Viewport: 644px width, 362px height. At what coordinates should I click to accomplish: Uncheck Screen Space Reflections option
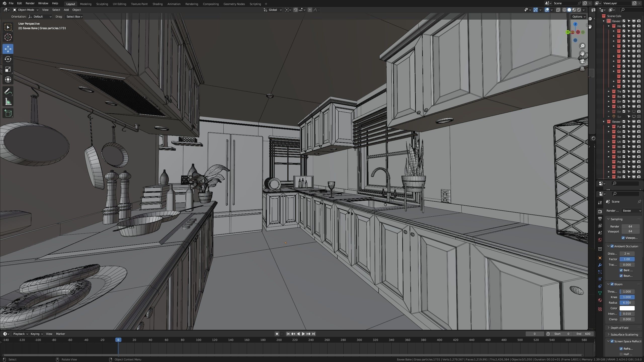(x=612, y=341)
